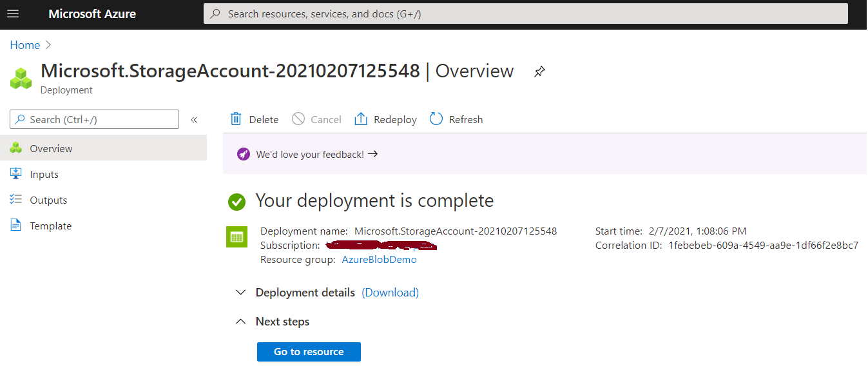Click the Outputs checklist icon in sidebar
This screenshot has height=368, width=868.
[16, 199]
